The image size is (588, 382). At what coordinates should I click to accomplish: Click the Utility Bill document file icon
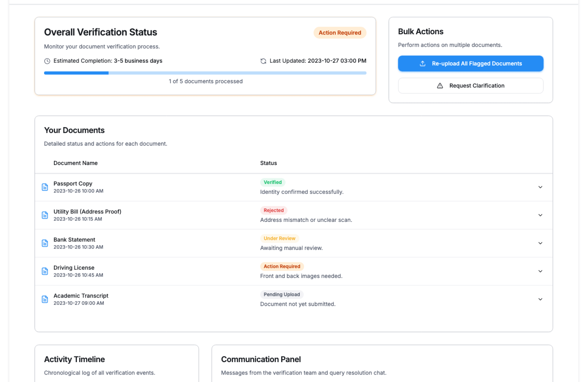(x=45, y=215)
